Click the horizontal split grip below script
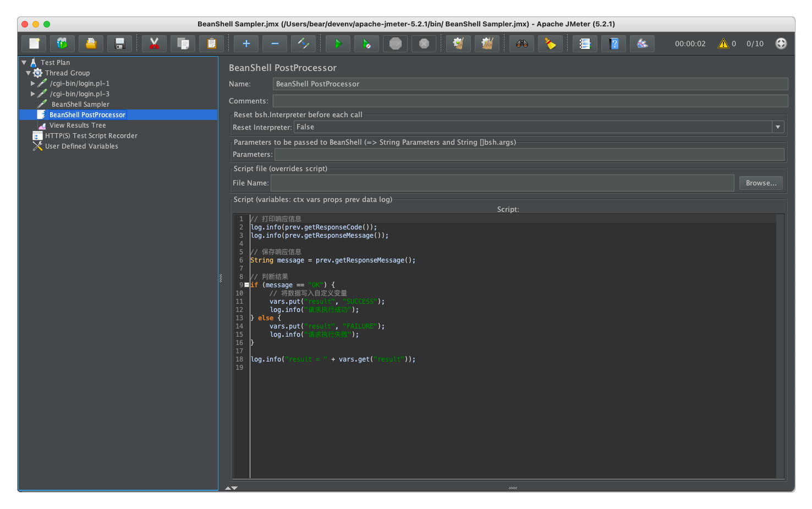This screenshot has height=509, width=812. point(513,488)
